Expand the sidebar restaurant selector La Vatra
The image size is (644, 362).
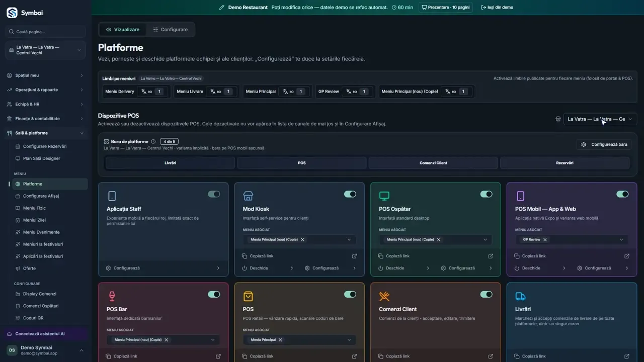pyautogui.click(x=45, y=50)
